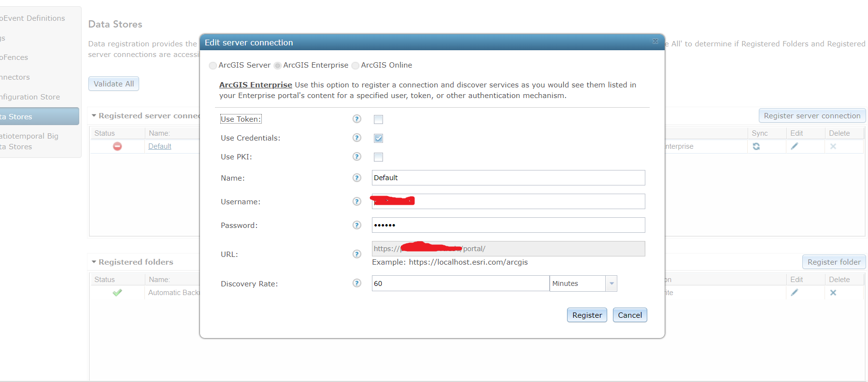Image resolution: width=868 pixels, height=382 pixels.
Task: Open help for Use Token
Action: click(357, 119)
